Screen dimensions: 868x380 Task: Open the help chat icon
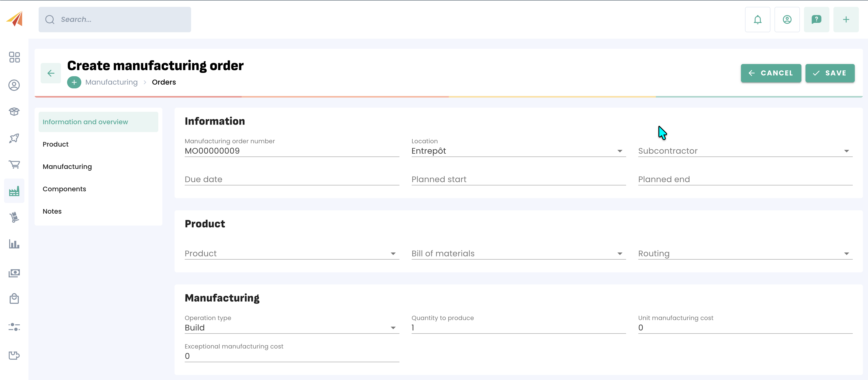click(816, 20)
